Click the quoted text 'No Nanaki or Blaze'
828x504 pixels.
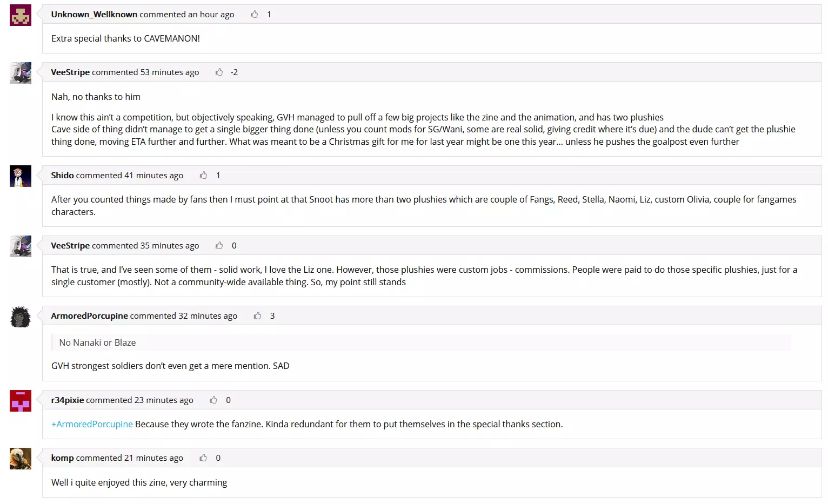tap(97, 342)
